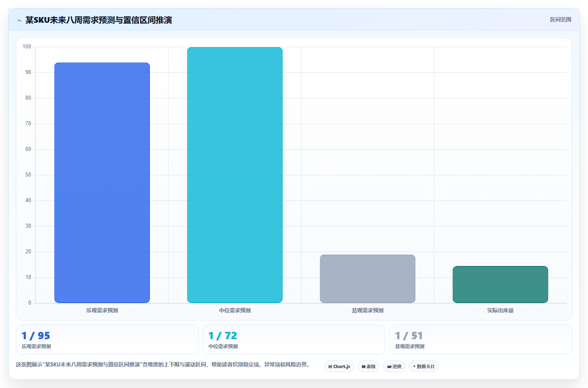The height and width of the screenshot is (388, 588).
Task: Click the 实际出库量 x-axis label
Action: pos(500,310)
